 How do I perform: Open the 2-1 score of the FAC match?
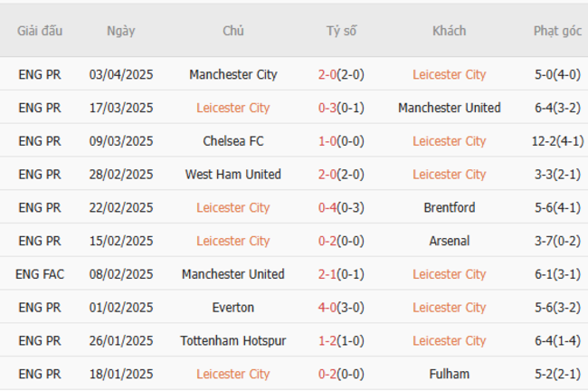pyautogui.click(x=328, y=274)
